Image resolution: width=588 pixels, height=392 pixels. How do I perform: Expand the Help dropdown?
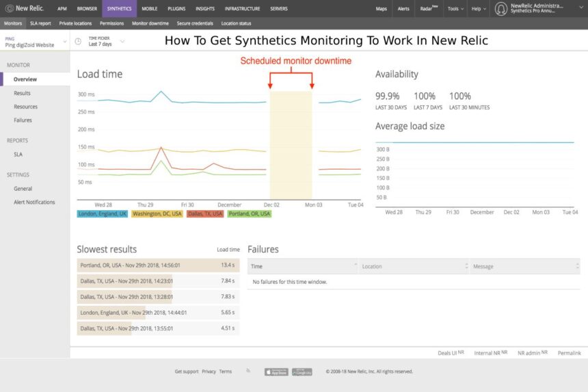pos(479,9)
